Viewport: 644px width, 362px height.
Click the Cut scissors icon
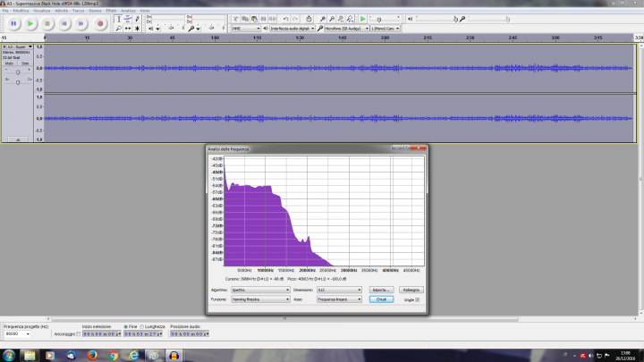click(x=236, y=19)
